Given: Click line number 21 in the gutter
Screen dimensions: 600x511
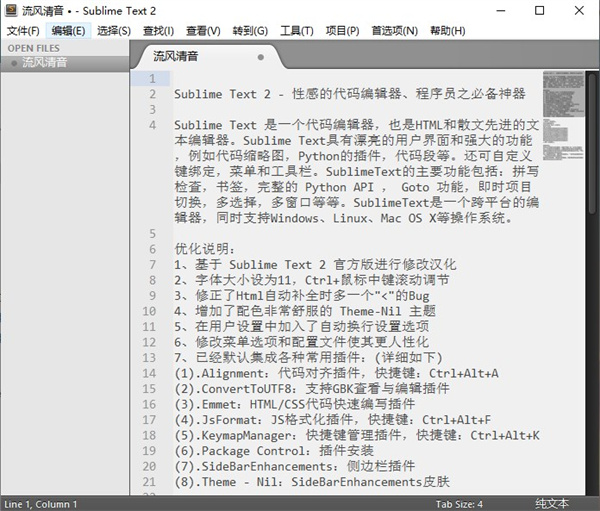Looking at the screenshot, I should [149, 482].
